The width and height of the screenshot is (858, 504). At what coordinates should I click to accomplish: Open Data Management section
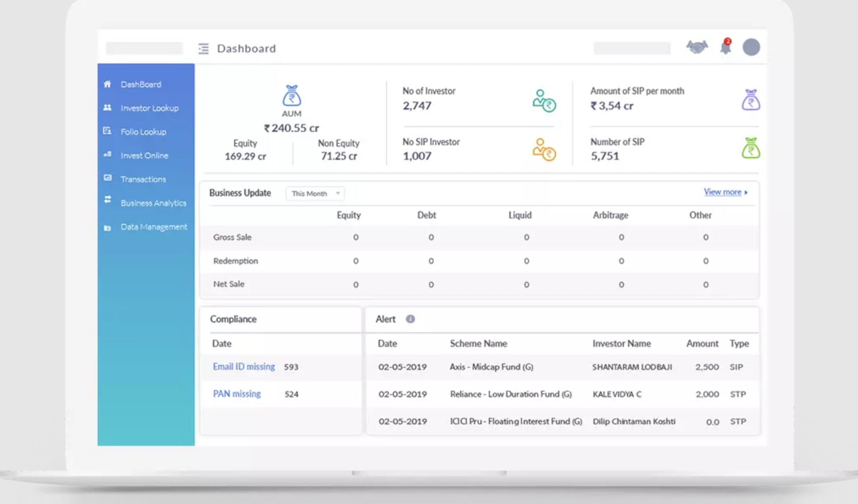click(154, 227)
